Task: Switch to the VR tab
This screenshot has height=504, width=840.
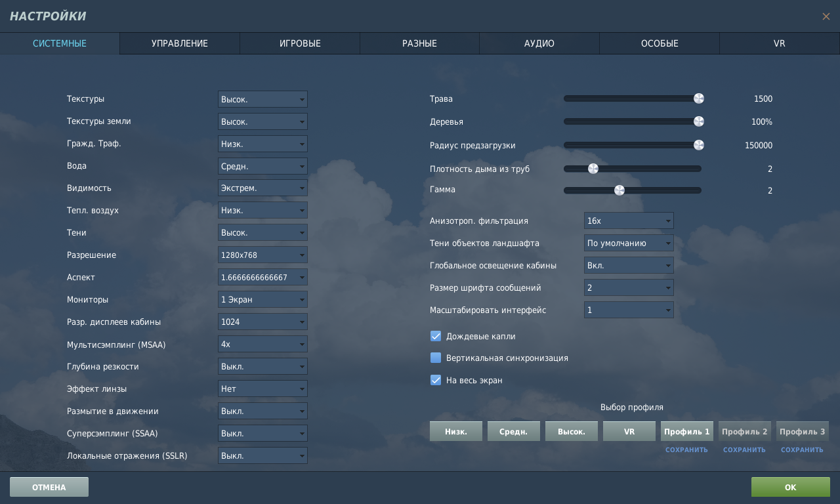Action: coord(780,43)
